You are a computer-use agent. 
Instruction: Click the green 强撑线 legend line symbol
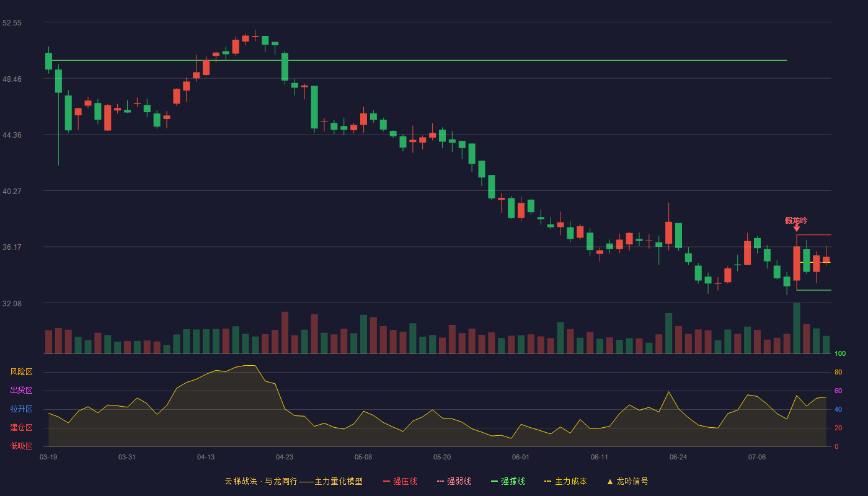494,481
